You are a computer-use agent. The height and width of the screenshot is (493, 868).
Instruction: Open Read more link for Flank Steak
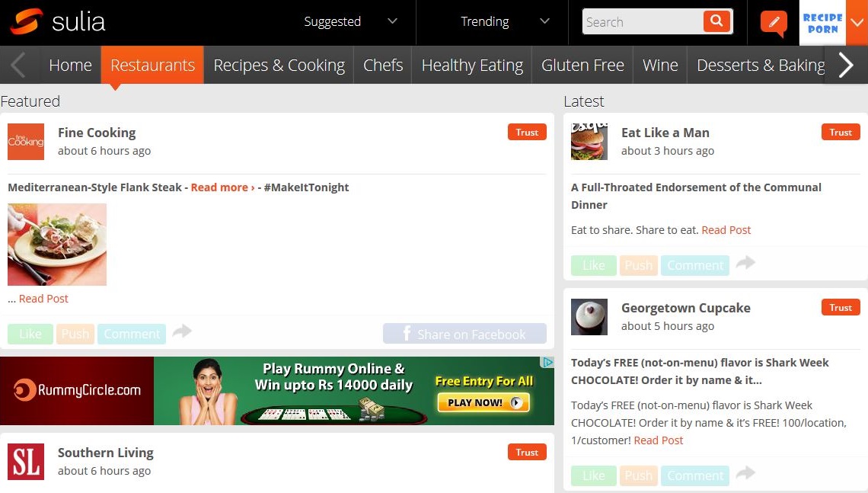click(x=222, y=187)
